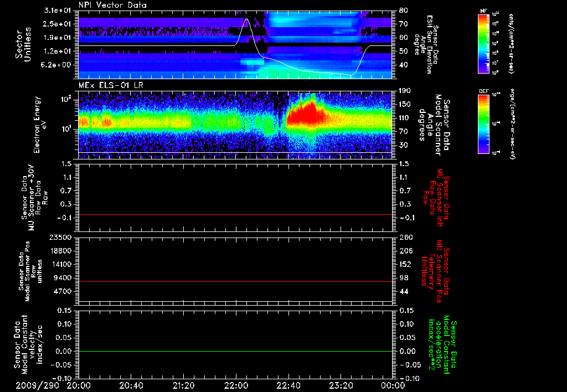Select the DEF color scale bar
The width and height of the screenshot is (567, 392).
click(483, 124)
